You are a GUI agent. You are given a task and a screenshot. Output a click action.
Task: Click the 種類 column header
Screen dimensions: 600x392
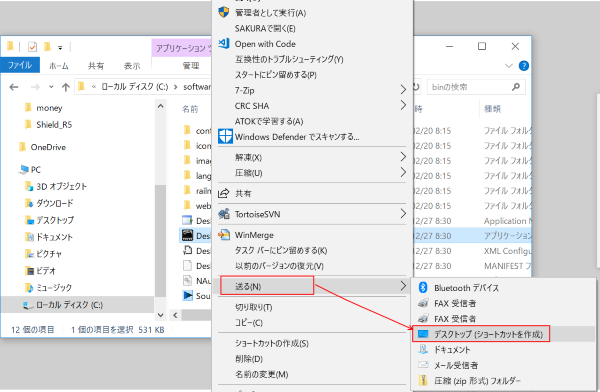pos(492,109)
